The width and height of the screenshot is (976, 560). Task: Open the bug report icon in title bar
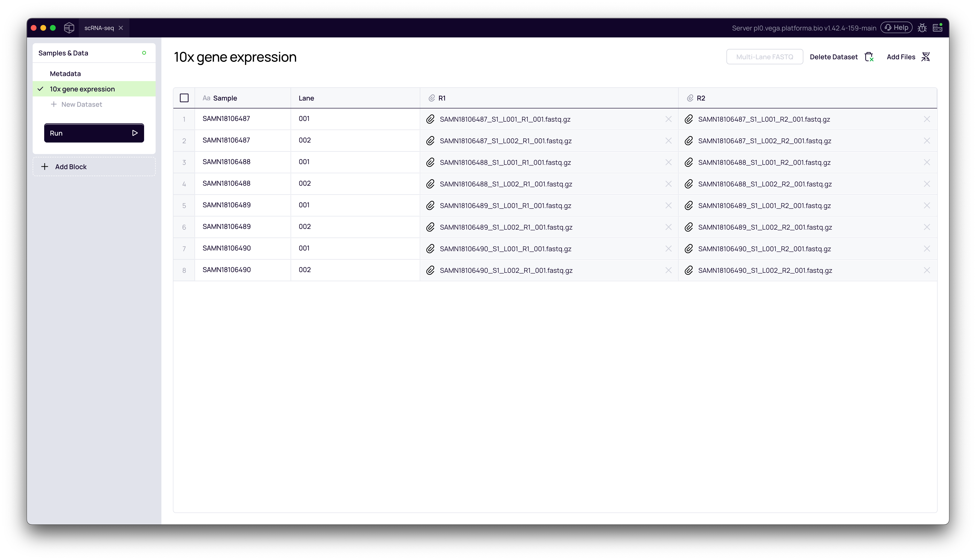[x=922, y=27]
